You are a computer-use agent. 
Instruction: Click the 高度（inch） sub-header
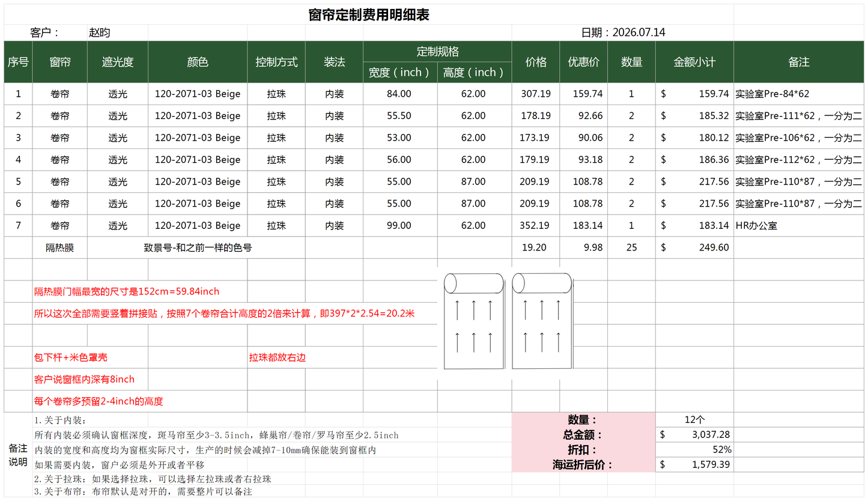tap(475, 73)
